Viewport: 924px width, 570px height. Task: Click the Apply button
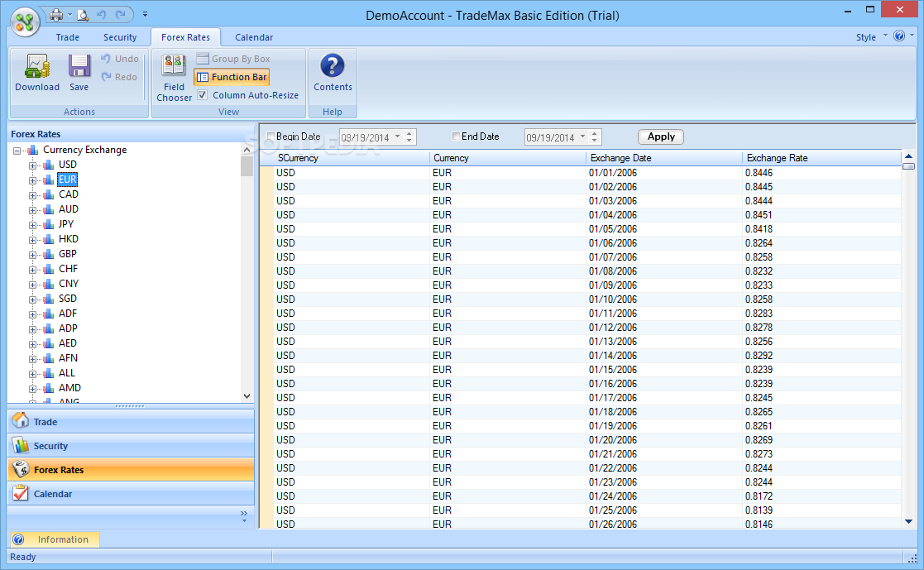tap(661, 137)
